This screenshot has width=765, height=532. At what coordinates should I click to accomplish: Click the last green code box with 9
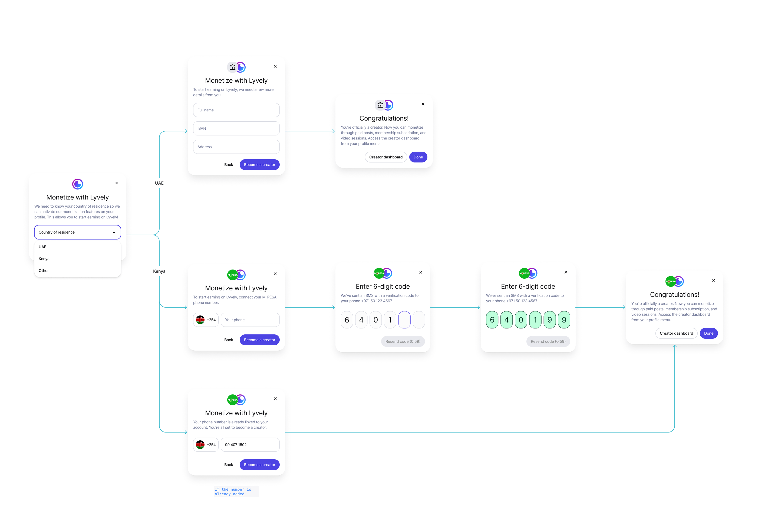click(x=564, y=320)
